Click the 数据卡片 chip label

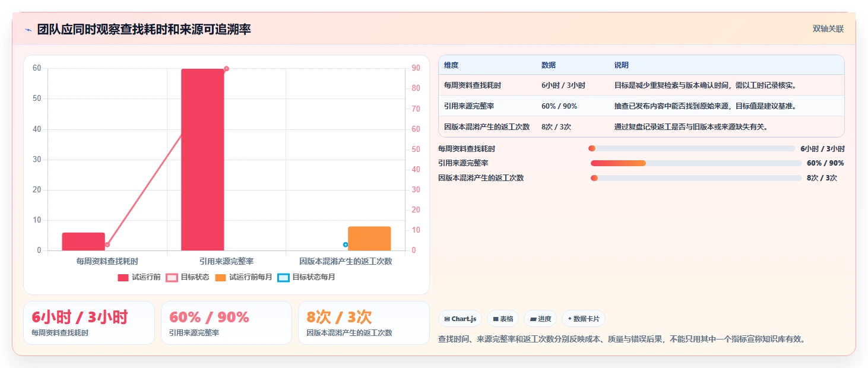pos(587,319)
